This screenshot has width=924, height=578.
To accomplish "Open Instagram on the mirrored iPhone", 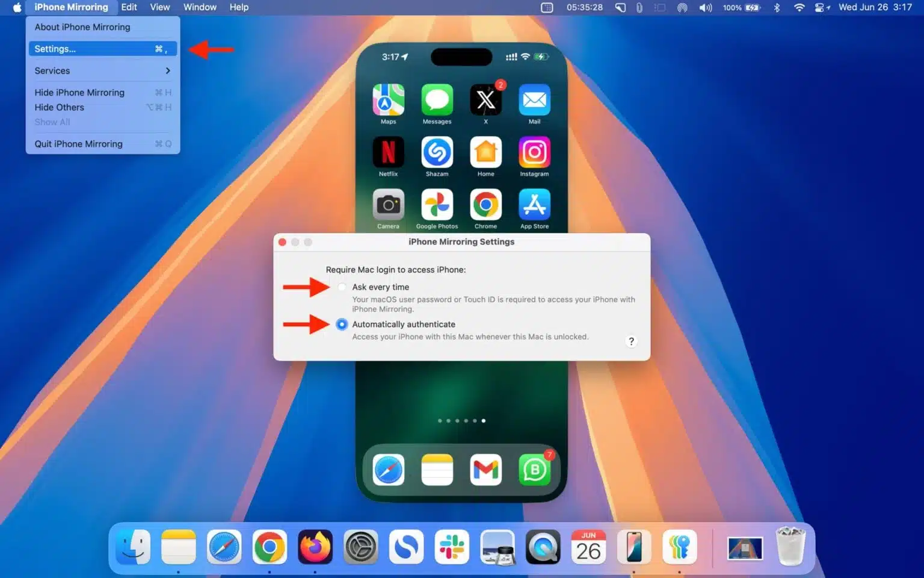I will pyautogui.click(x=534, y=152).
